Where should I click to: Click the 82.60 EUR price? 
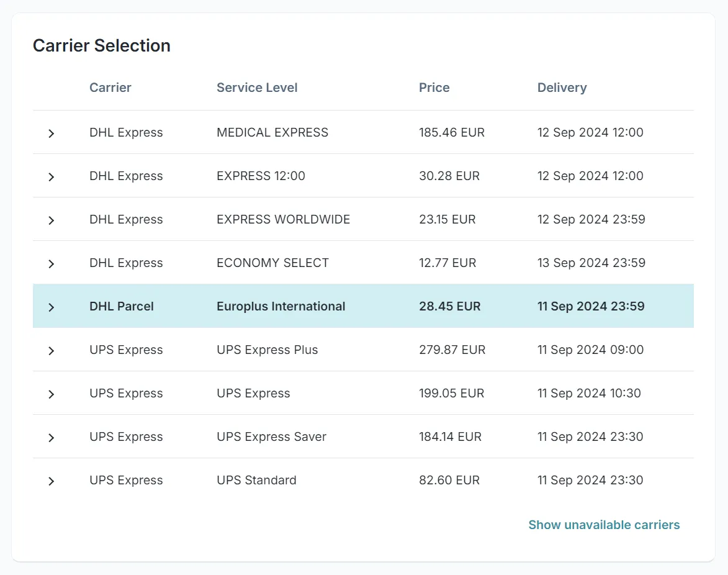point(449,480)
